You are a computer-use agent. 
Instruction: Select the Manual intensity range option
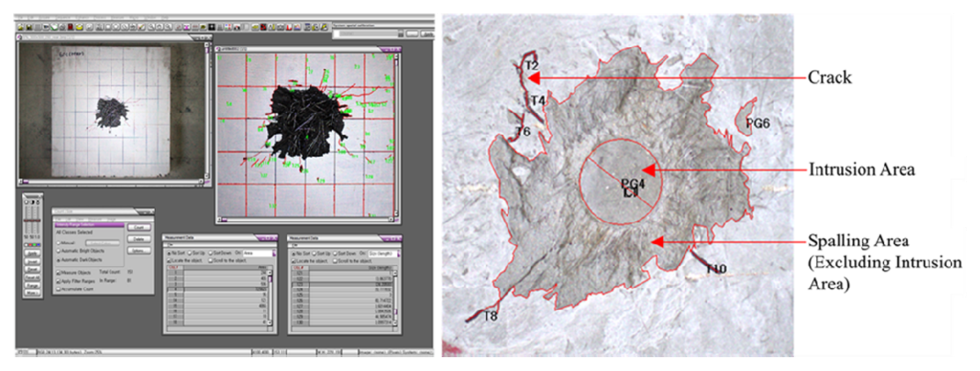57,243
